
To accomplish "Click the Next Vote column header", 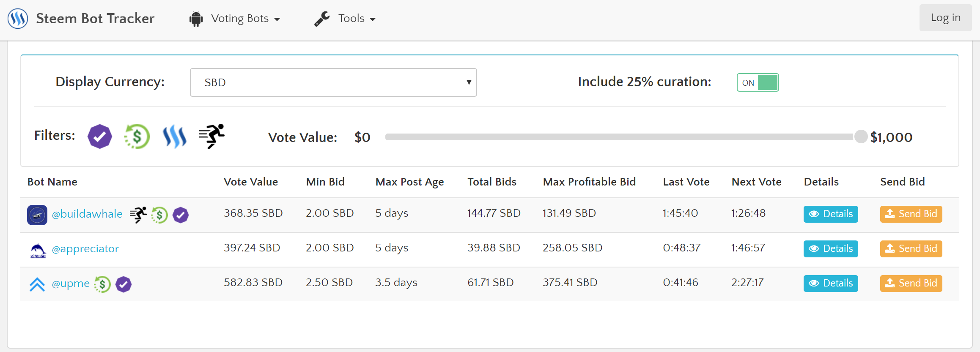I will pyautogui.click(x=756, y=182).
